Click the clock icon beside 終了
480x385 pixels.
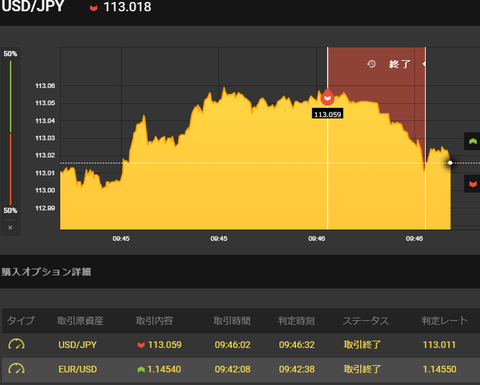[x=371, y=64]
